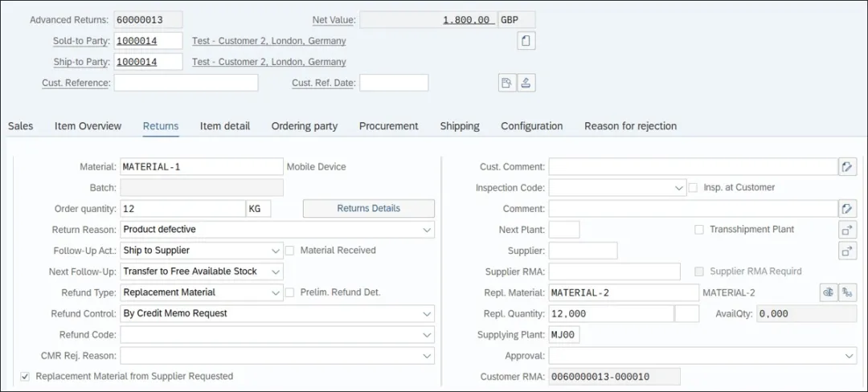The image size is (868, 392).
Task: Switch to the Item Overview tab
Action: tap(88, 126)
